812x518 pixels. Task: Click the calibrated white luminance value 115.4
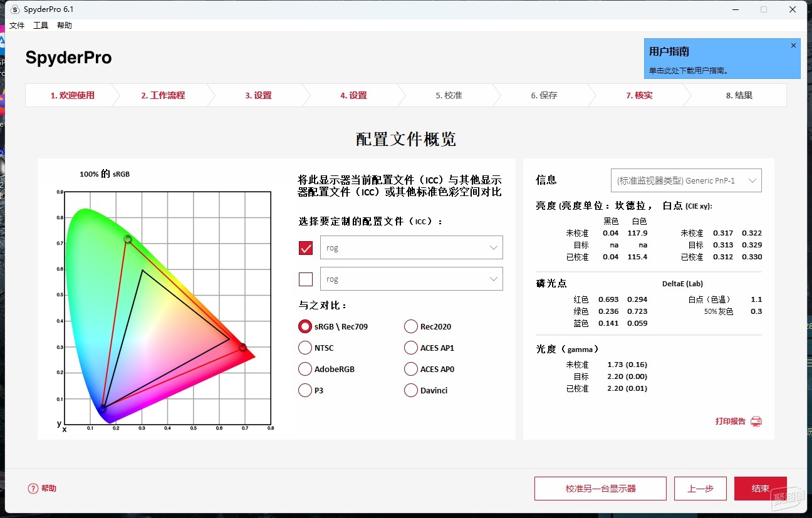click(637, 257)
